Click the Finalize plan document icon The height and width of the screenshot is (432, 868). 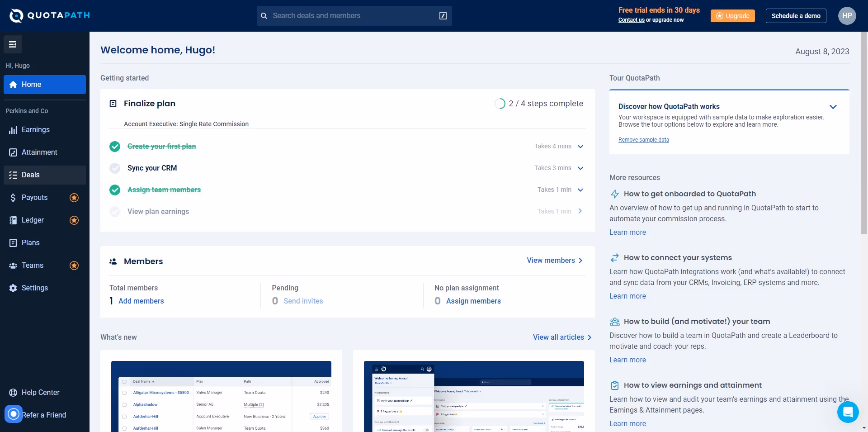point(113,104)
